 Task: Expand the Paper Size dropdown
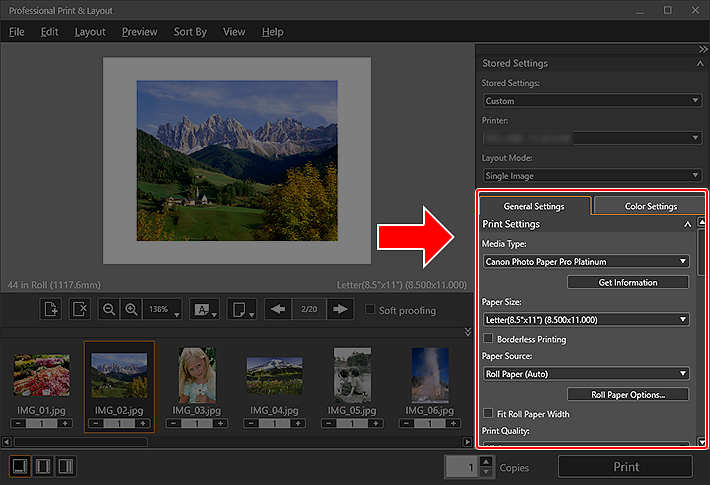coord(585,320)
